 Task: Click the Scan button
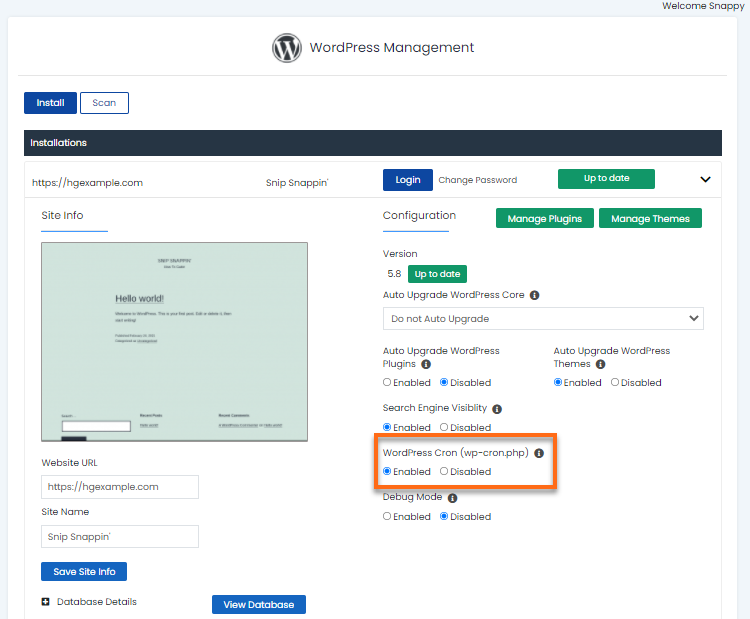(104, 103)
